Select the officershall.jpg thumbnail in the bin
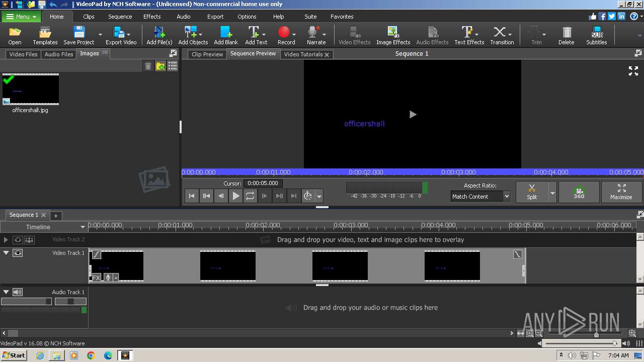The image size is (644, 362). [31, 89]
